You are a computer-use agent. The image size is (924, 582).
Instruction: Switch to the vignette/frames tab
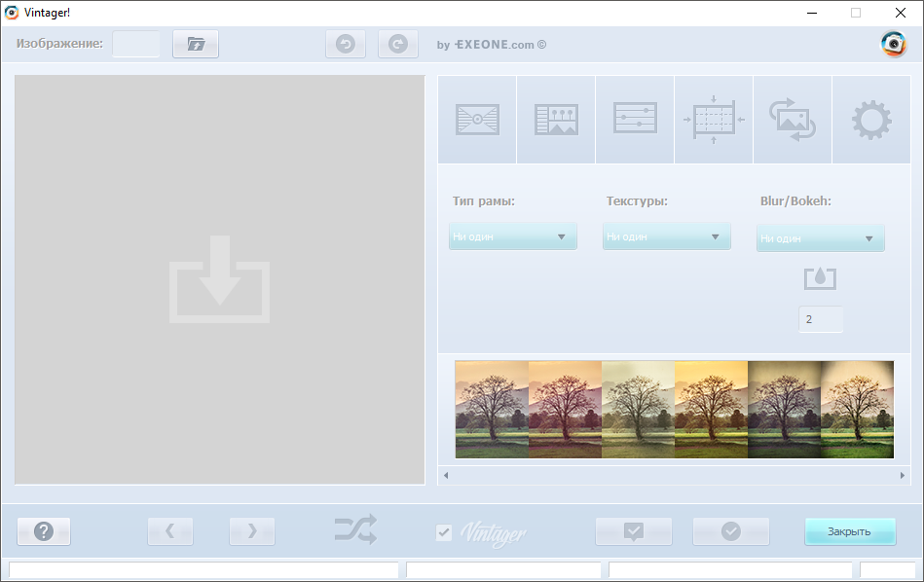click(477, 120)
